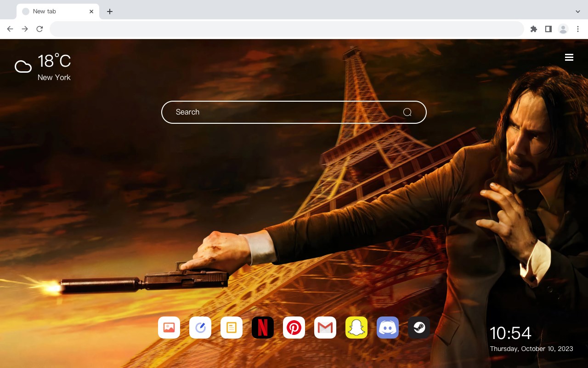Click the 18°C temperature reading
This screenshot has height=368, width=588.
[x=54, y=61]
